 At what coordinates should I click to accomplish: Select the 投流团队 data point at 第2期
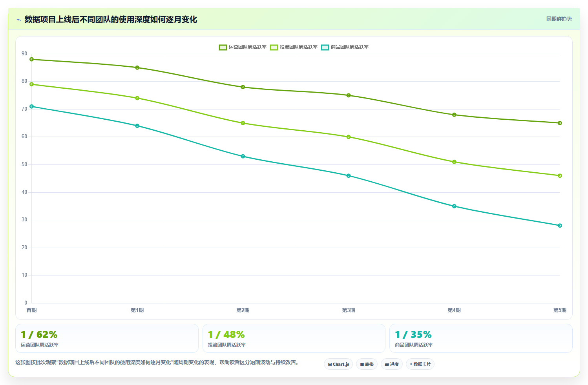tap(243, 123)
